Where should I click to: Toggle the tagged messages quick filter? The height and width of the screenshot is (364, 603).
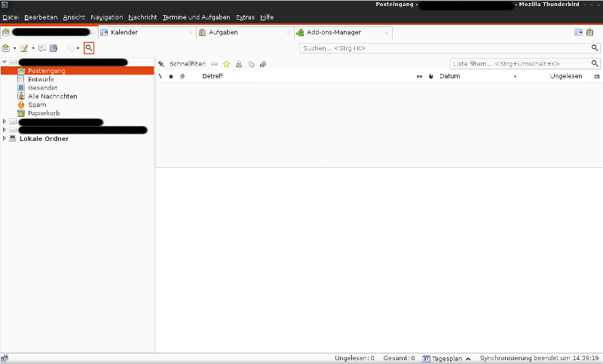251,64
